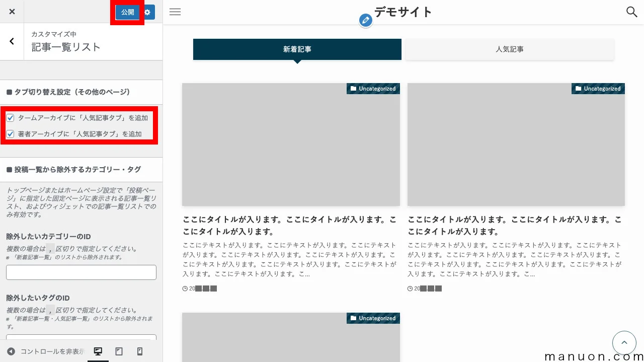Click the 公開 publish button
Image resolution: width=644 pixels, height=362 pixels.
tap(127, 12)
